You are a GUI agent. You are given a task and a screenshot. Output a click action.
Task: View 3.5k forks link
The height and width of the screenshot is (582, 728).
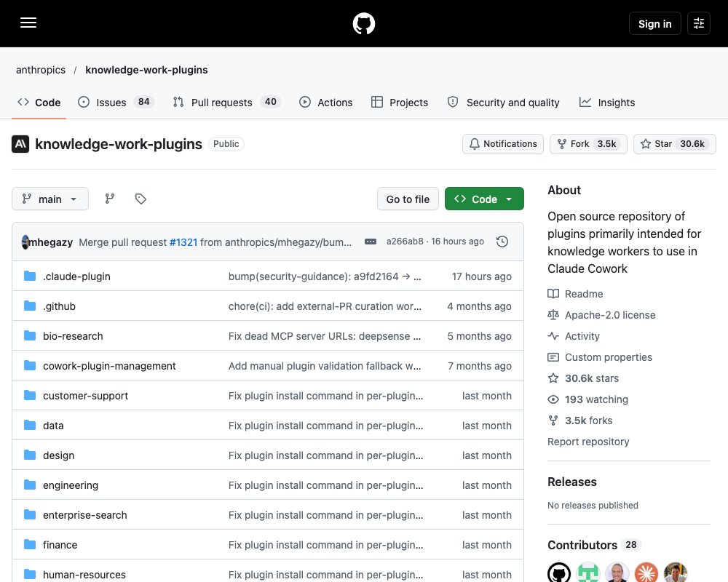[x=588, y=420]
